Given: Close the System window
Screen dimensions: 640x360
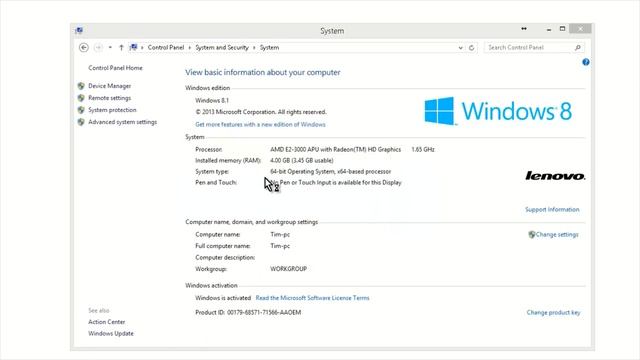Looking at the screenshot, I should (580, 29).
